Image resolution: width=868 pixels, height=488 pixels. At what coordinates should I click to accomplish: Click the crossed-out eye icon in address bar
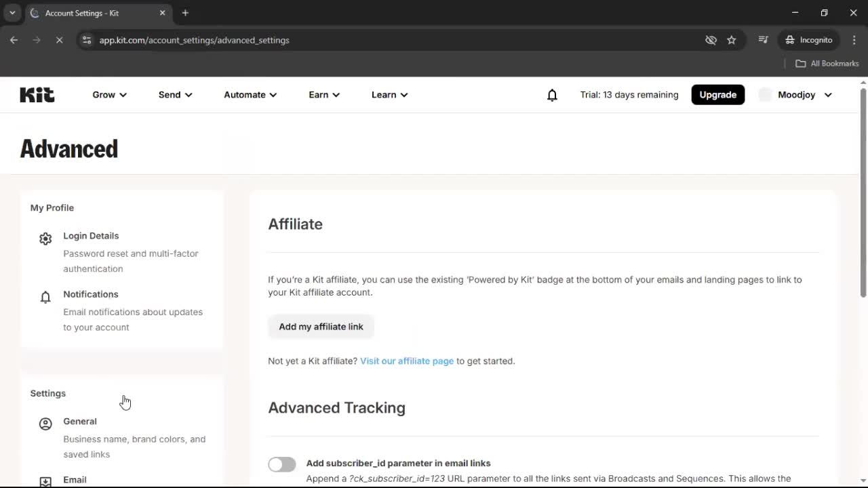711,40
